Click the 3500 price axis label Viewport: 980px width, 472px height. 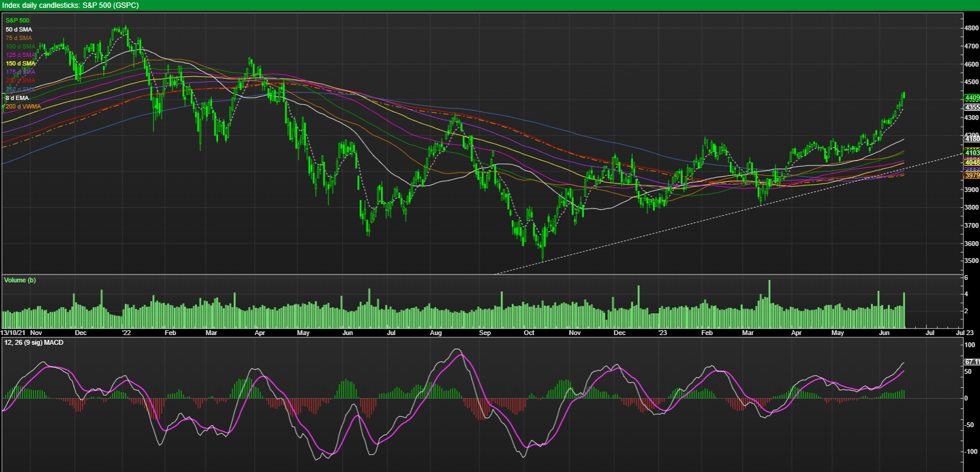point(972,261)
